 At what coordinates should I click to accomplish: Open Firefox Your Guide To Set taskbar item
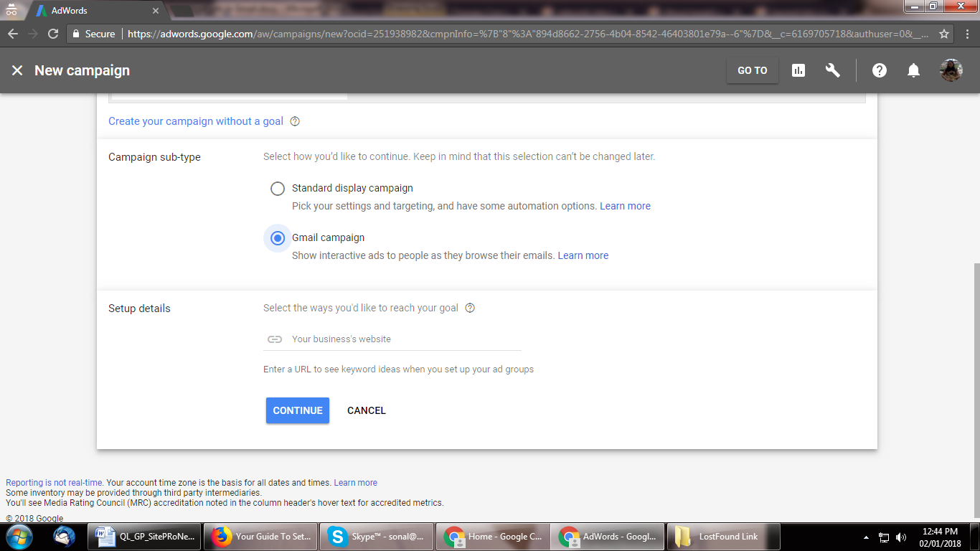click(262, 536)
